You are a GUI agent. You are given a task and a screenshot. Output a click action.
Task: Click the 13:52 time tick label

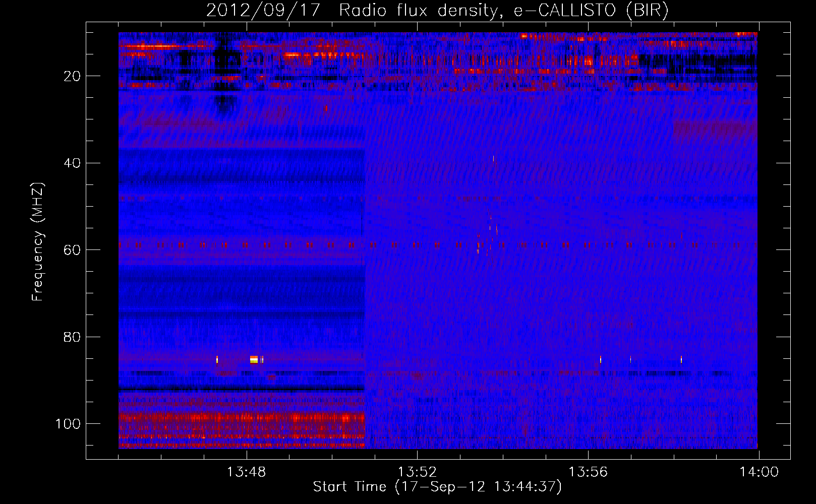(417, 472)
